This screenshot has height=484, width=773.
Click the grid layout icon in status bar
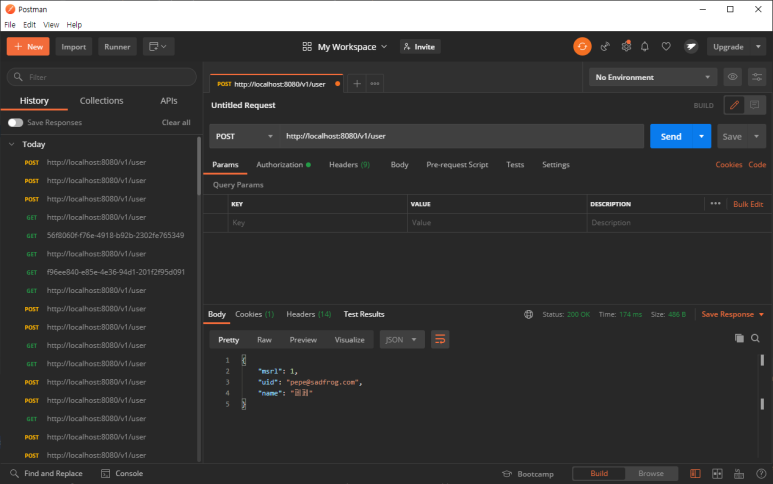coord(717,474)
